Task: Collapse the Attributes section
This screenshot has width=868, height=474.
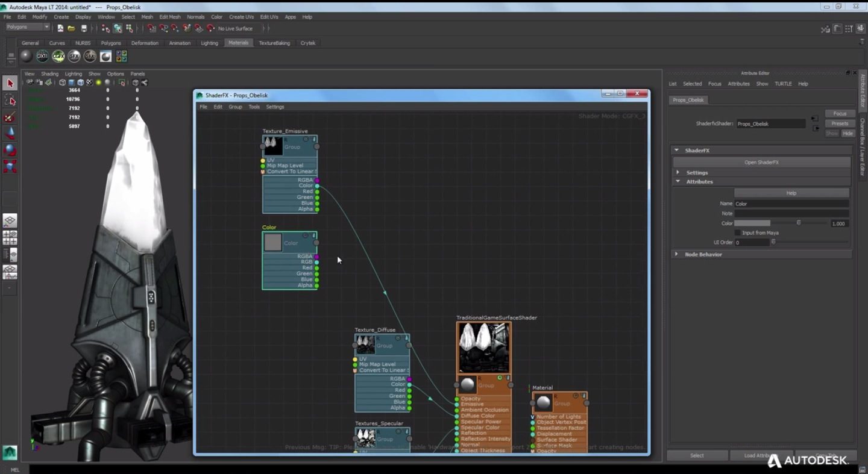Action: [678, 181]
